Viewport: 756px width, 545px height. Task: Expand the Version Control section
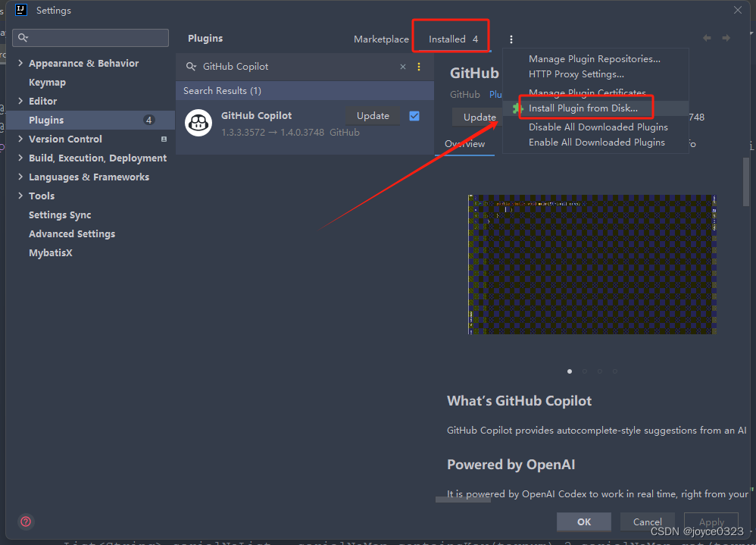click(20, 139)
